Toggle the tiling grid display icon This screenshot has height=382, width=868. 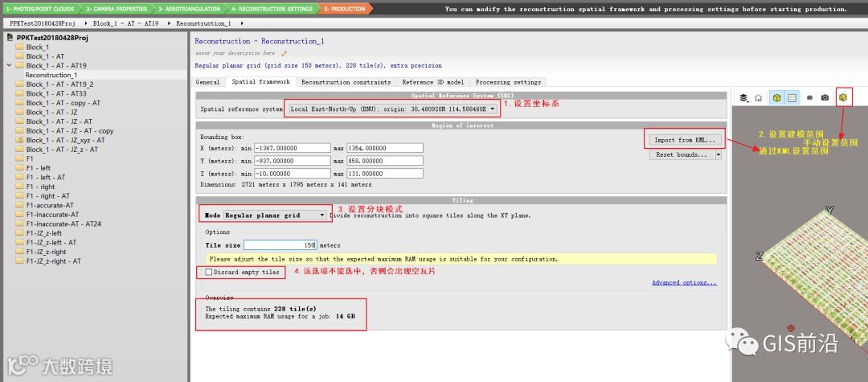pos(792,97)
